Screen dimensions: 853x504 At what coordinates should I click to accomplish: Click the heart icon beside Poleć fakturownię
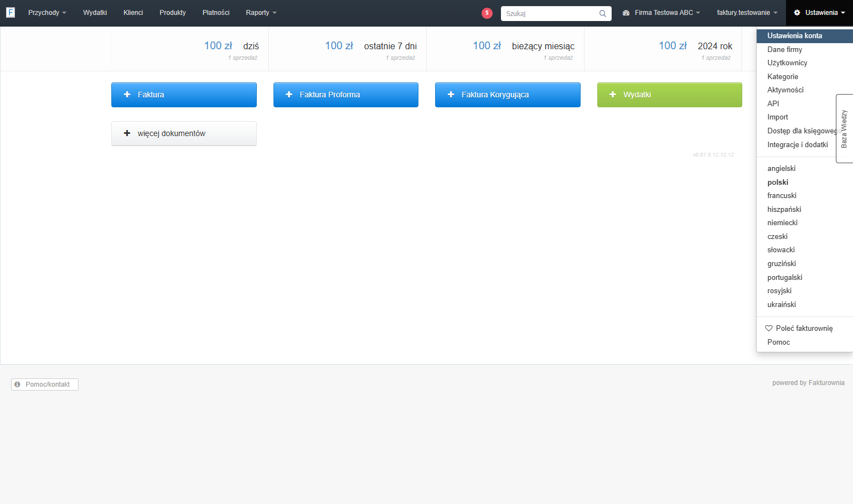[769, 328]
